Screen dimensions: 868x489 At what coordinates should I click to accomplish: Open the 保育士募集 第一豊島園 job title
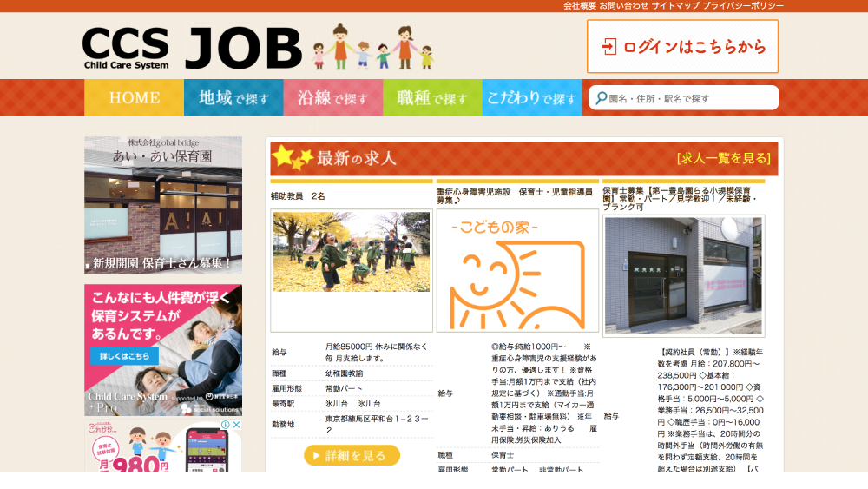[x=680, y=199]
